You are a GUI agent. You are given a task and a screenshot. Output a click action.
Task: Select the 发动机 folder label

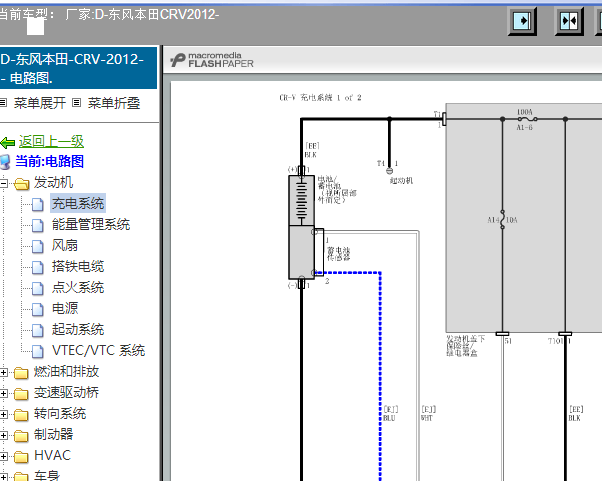[53, 182]
